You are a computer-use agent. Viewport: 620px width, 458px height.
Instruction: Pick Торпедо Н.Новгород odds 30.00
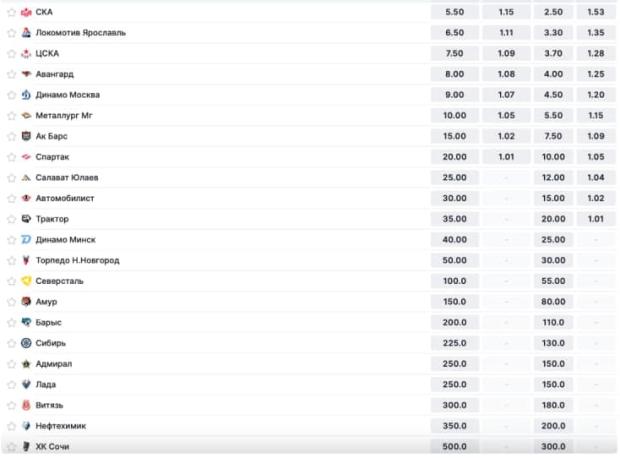(x=553, y=260)
